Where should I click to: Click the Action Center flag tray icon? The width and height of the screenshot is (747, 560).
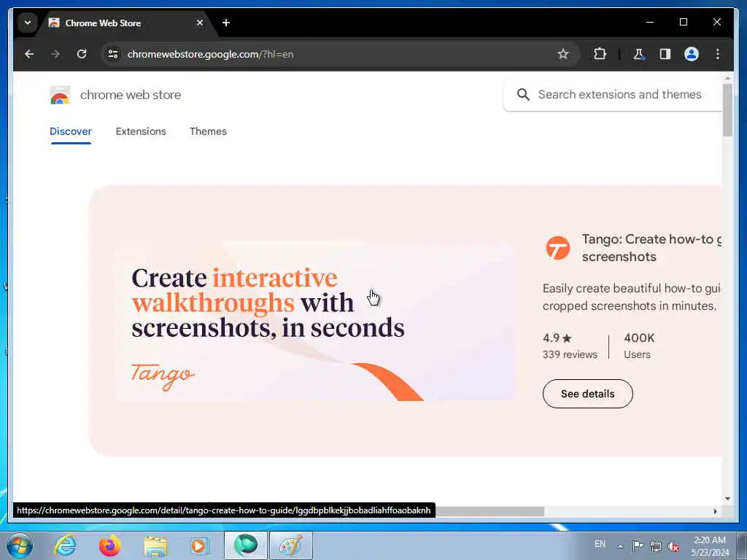tap(638, 545)
